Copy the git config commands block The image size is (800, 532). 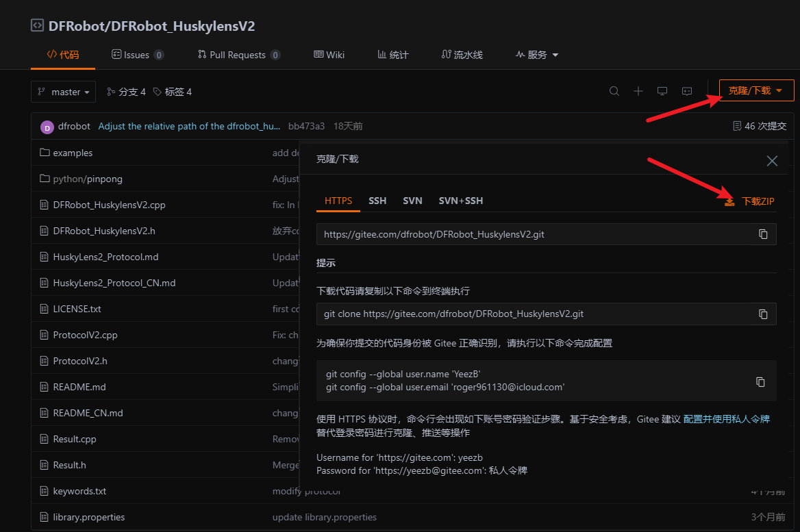(x=760, y=381)
